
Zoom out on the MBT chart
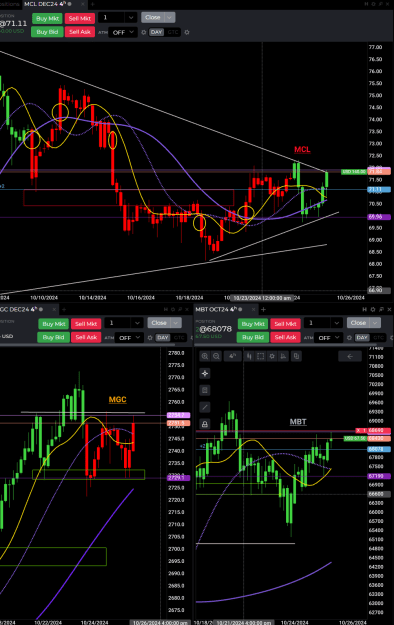(x=216, y=356)
